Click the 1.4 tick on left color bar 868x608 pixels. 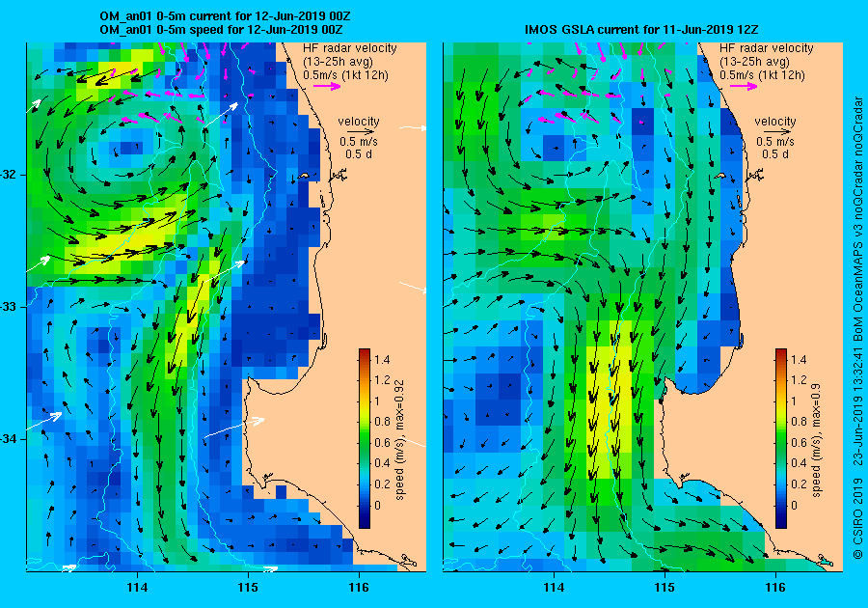381,359
